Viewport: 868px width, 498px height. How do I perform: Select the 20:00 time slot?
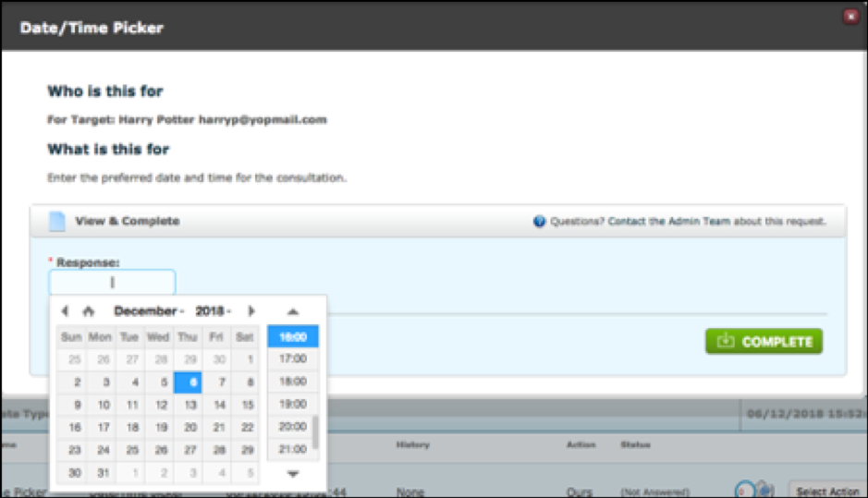(290, 427)
